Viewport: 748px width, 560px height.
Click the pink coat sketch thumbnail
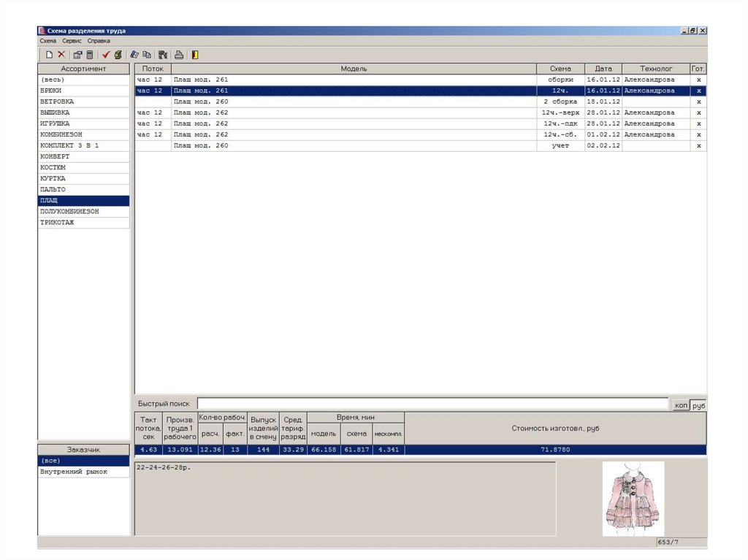tap(633, 498)
